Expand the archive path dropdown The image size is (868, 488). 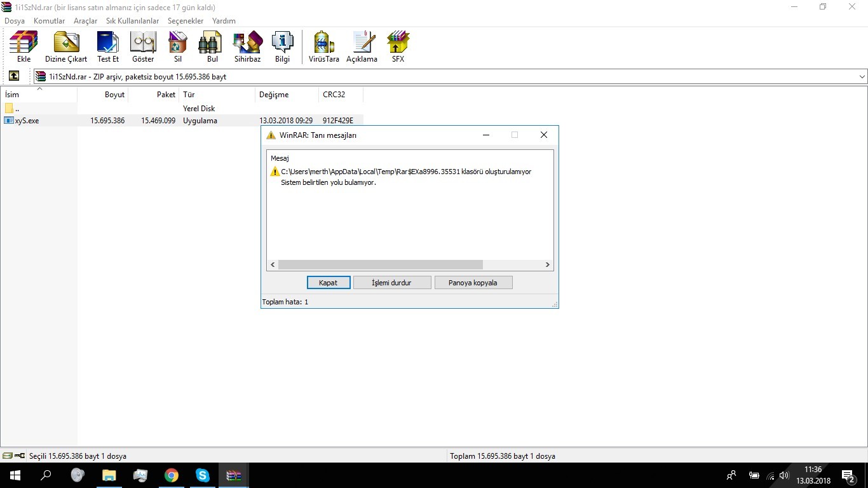[x=862, y=77]
